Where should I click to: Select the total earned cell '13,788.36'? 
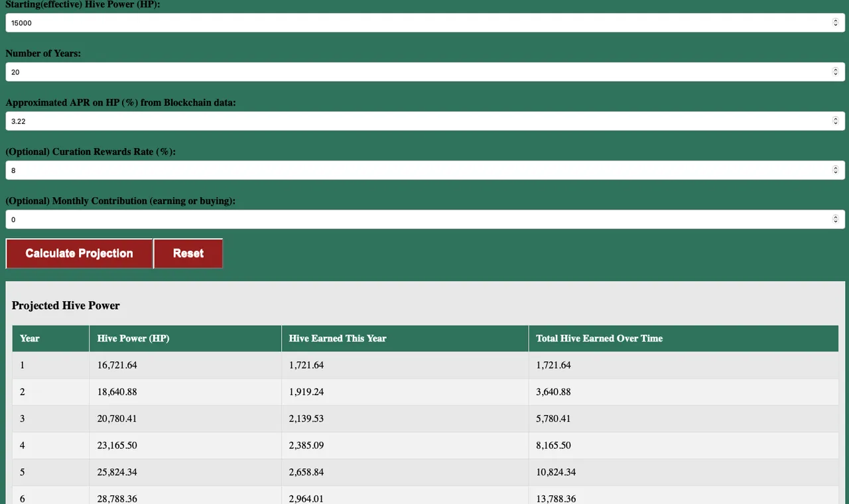(x=684, y=495)
